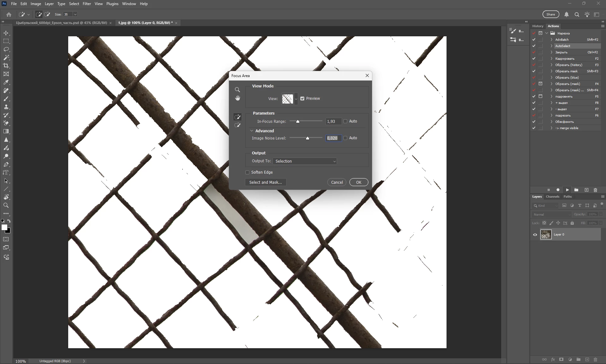Click the filter for type layers icon
606x364 pixels.
tap(579, 206)
